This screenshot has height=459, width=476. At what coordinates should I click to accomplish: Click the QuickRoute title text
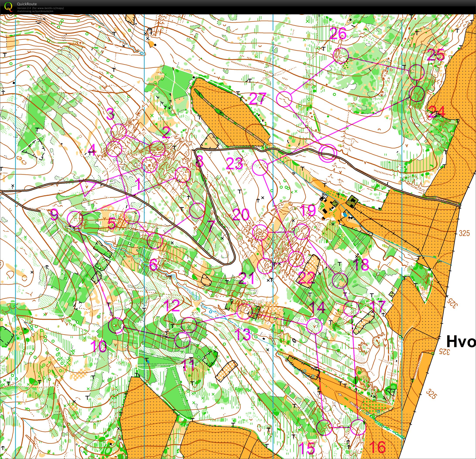click(x=27, y=4)
